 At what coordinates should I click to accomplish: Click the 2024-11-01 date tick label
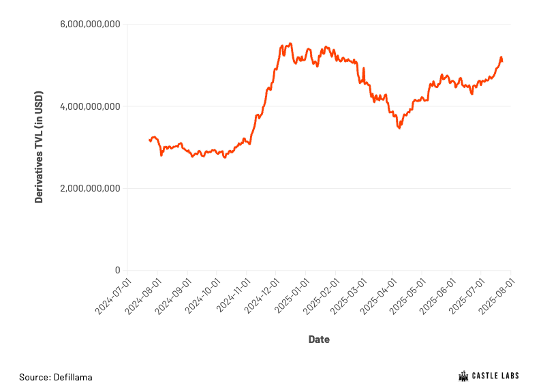click(232, 297)
